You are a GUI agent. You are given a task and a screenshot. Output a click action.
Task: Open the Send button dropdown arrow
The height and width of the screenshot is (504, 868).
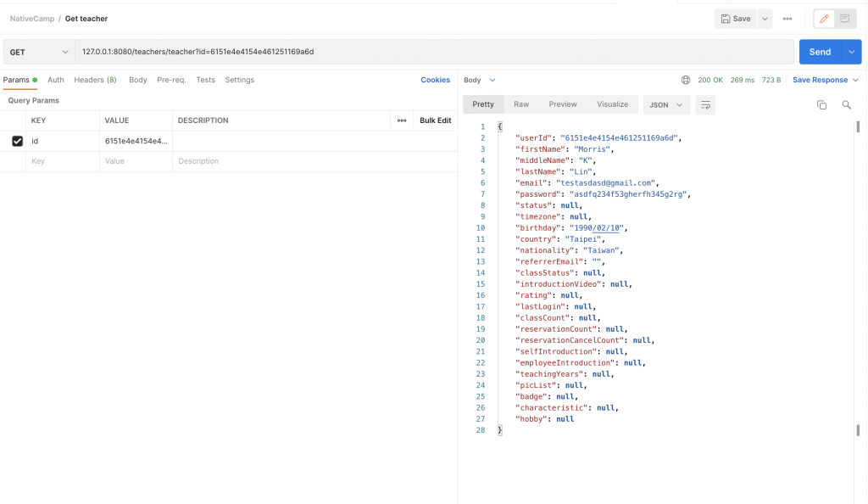coord(852,52)
